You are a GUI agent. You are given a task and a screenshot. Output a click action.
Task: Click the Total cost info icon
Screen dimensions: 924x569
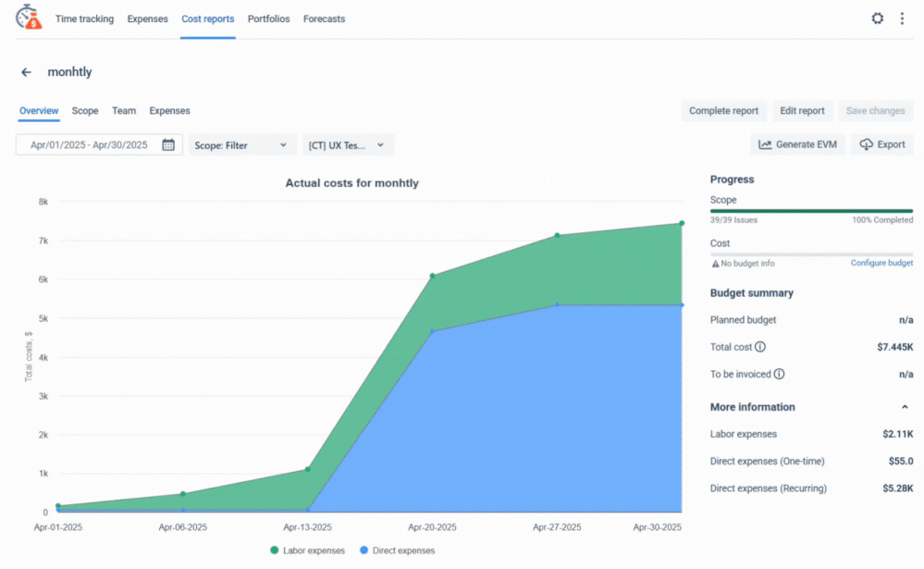[760, 347]
